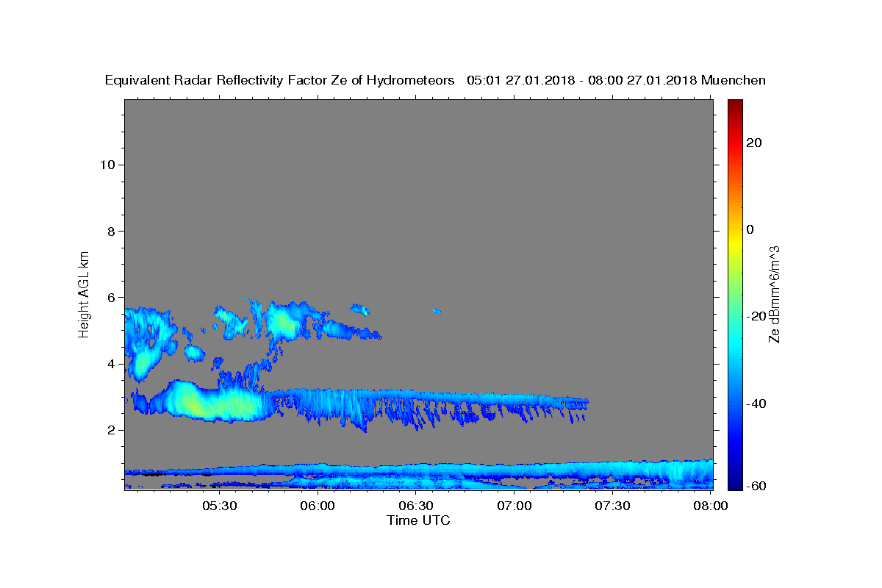Click the plot title mentioning Muenchen
The height and width of the screenshot is (588, 882).
(435, 81)
